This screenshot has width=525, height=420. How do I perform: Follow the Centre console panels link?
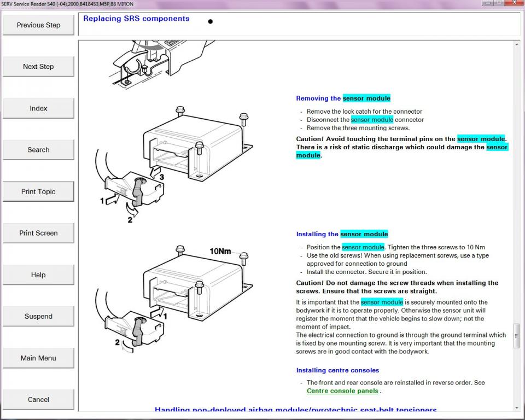(x=342, y=391)
